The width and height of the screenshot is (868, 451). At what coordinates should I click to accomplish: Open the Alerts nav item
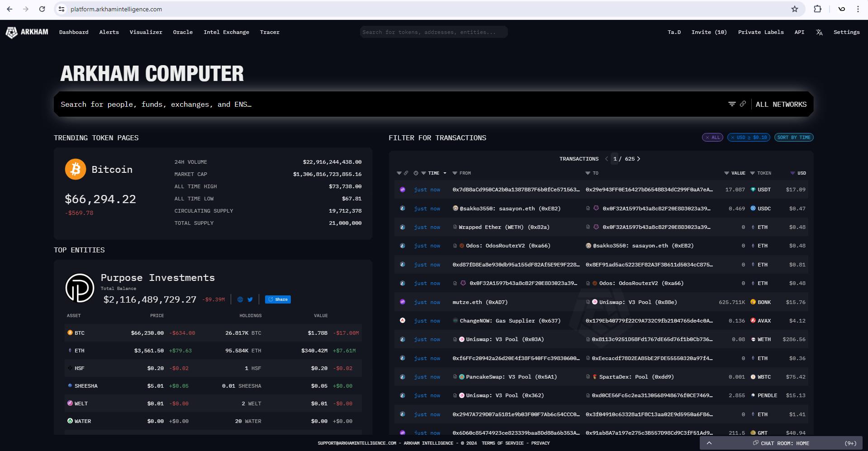pyautogui.click(x=109, y=32)
